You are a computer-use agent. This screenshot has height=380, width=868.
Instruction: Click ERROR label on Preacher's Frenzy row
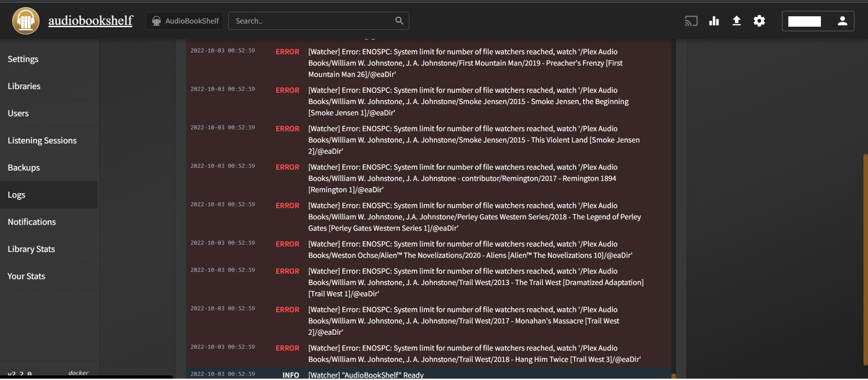tap(288, 52)
